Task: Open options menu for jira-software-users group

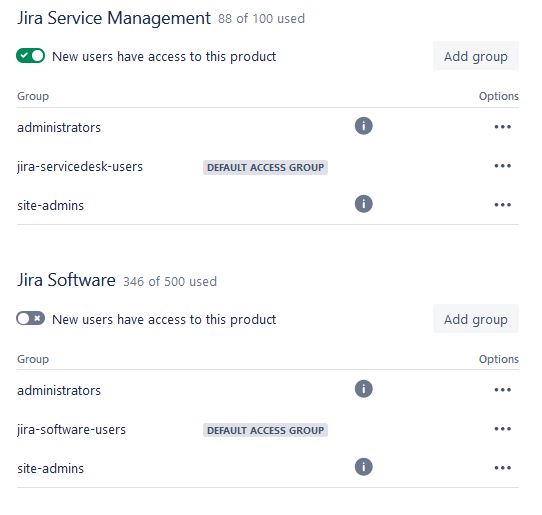Action: 502,429
